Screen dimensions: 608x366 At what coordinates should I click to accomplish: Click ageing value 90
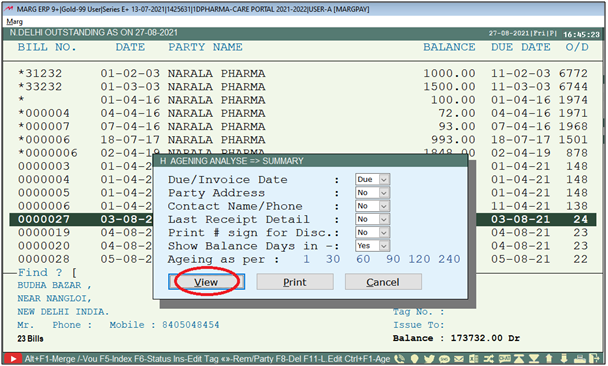click(393, 259)
